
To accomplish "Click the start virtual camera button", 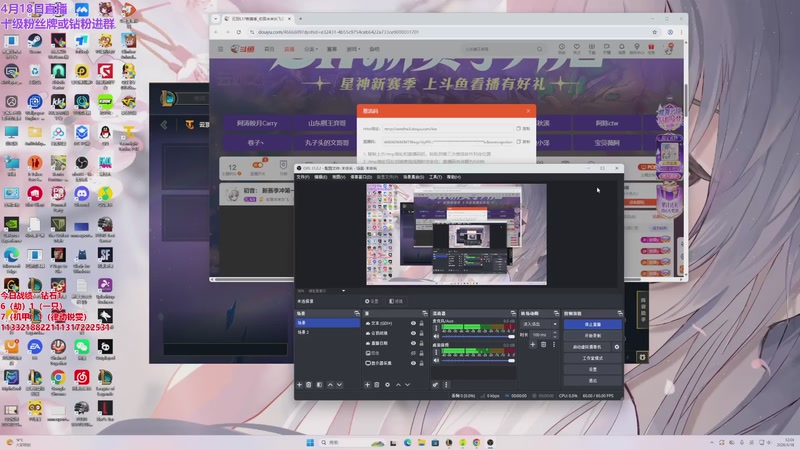I will pyautogui.click(x=587, y=347).
